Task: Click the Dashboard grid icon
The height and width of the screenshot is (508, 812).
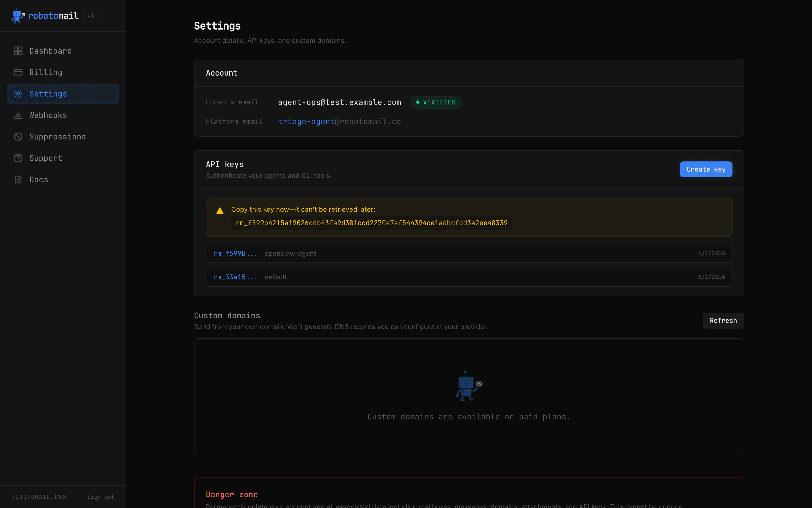Action: tap(18, 51)
